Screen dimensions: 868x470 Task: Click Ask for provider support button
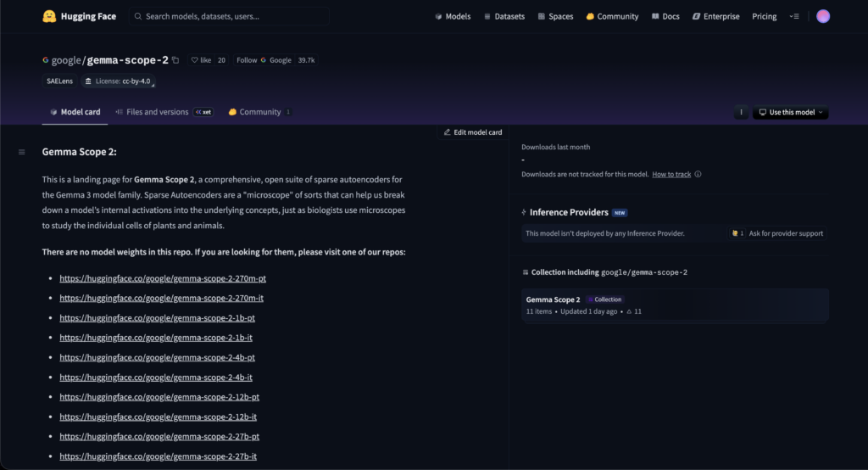click(x=785, y=233)
